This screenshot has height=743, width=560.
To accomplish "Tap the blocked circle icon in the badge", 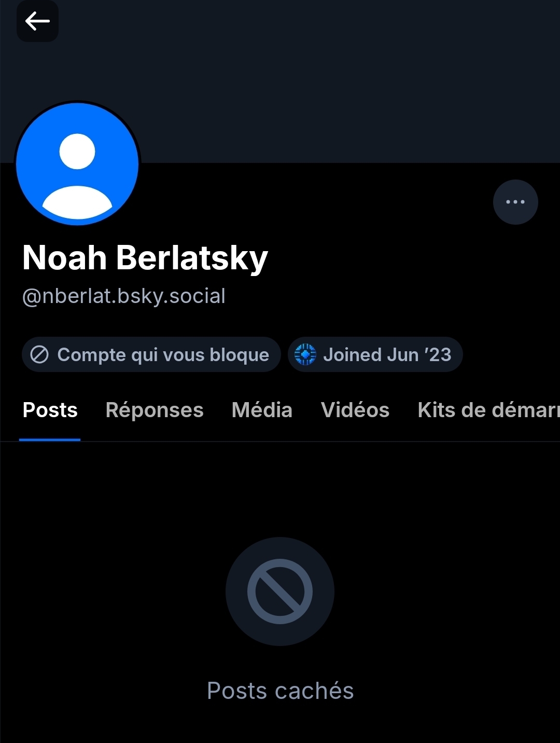I will coord(39,355).
